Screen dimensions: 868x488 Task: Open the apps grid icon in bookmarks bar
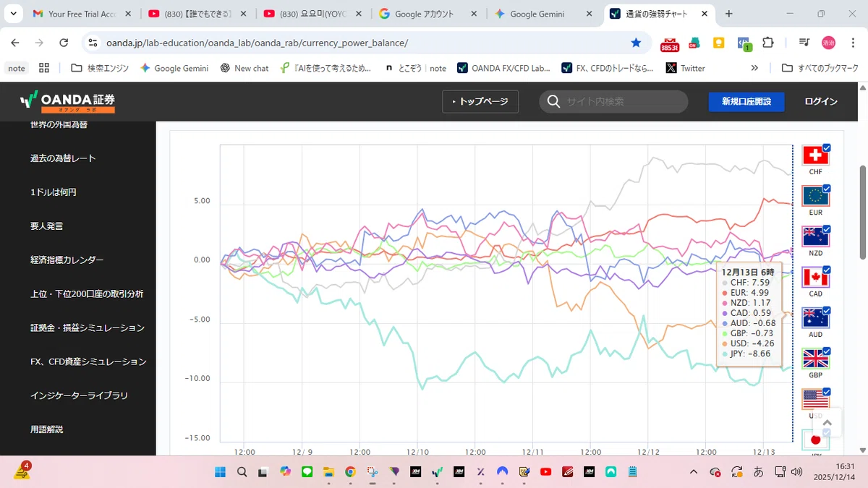(x=44, y=68)
